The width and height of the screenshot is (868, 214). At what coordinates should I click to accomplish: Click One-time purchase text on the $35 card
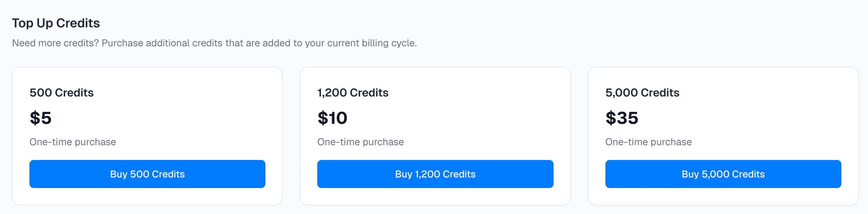[649, 142]
